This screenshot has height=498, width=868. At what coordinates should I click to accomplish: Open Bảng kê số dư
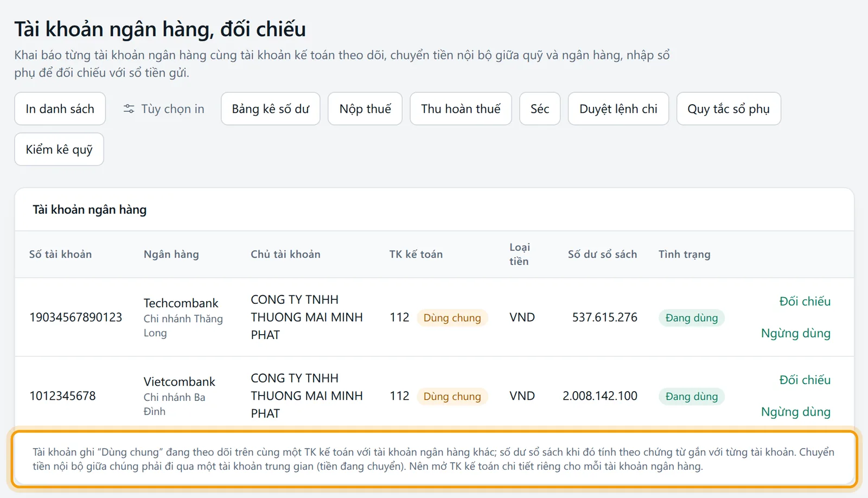click(x=271, y=109)
